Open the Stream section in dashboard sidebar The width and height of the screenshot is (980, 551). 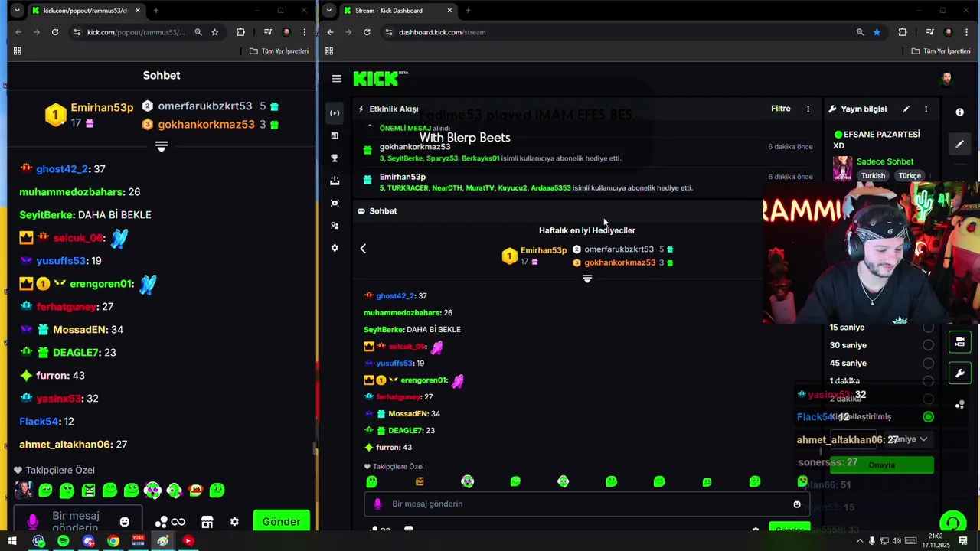(x=335, y=113)
